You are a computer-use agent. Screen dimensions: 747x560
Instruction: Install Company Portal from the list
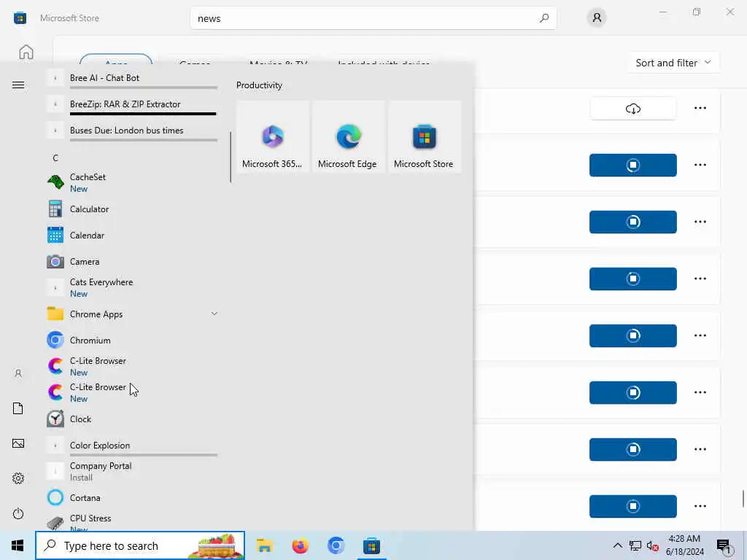pyautogui.click(x=131, y=472)
